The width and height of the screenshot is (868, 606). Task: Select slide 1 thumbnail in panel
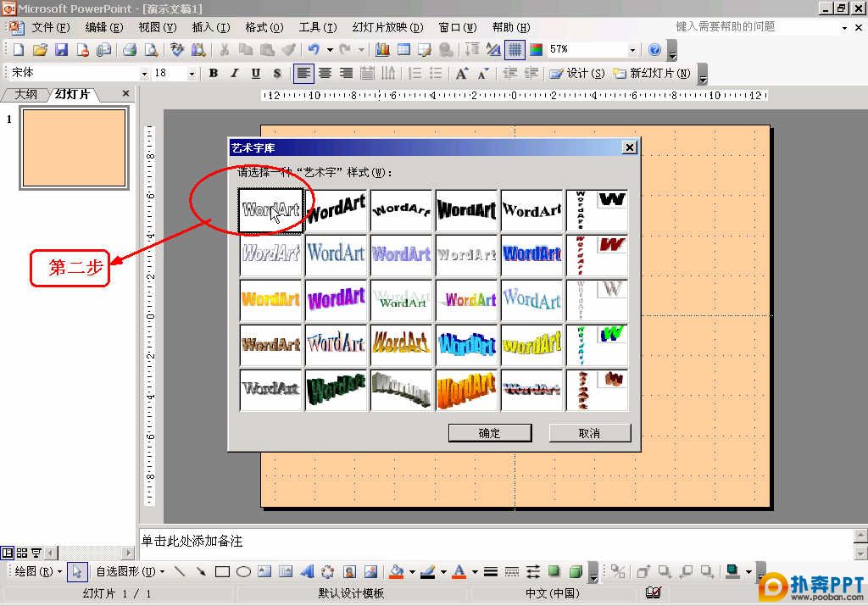[75, 147]
